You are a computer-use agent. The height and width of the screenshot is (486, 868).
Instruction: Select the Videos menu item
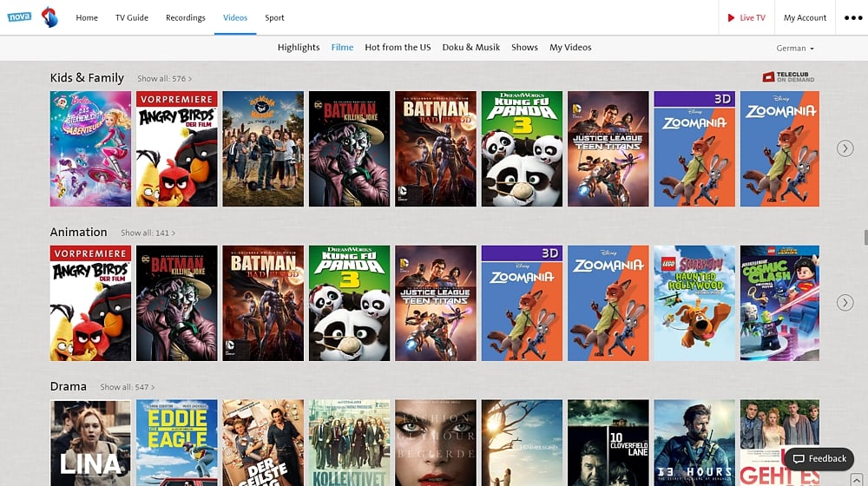tap(235, 17)
